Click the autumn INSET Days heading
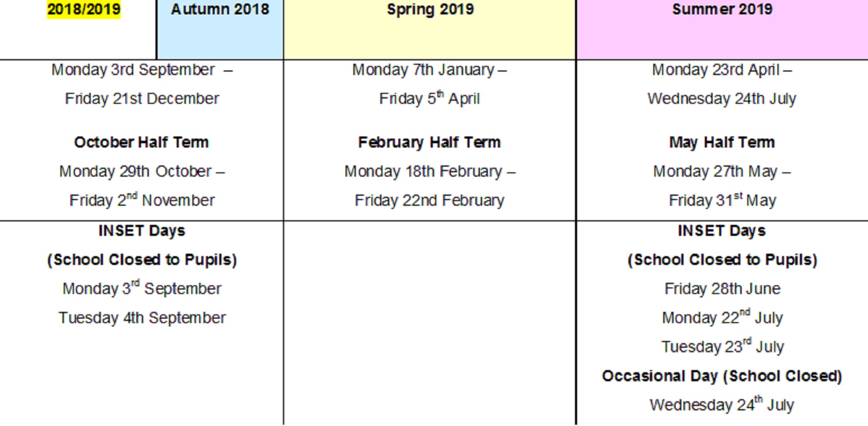 tap(142, 231)
